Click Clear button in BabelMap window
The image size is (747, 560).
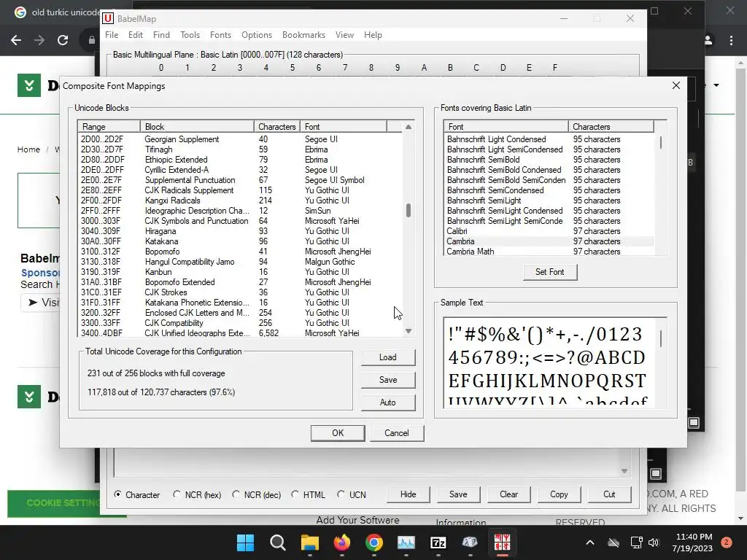pos(508,494)
